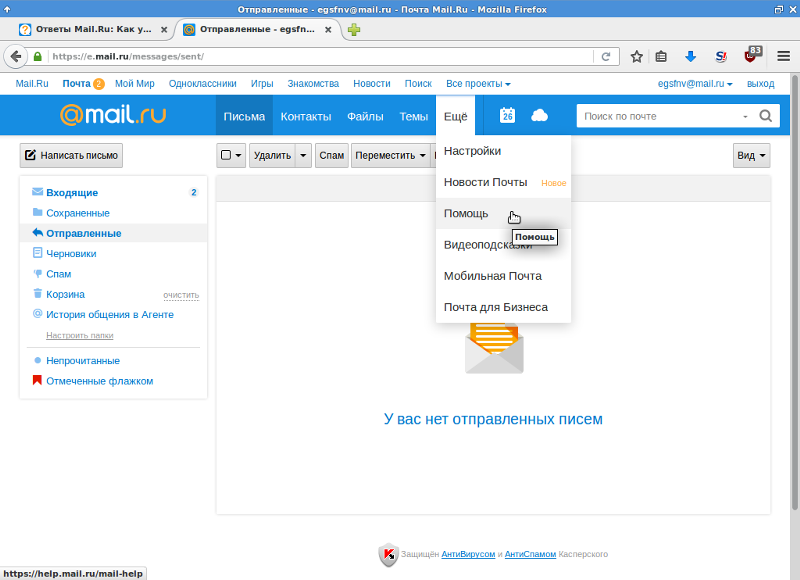Viewport: 800px width, 580px height.
Task: Open uBlock shield icon showing 83
Action: [752, 55]
